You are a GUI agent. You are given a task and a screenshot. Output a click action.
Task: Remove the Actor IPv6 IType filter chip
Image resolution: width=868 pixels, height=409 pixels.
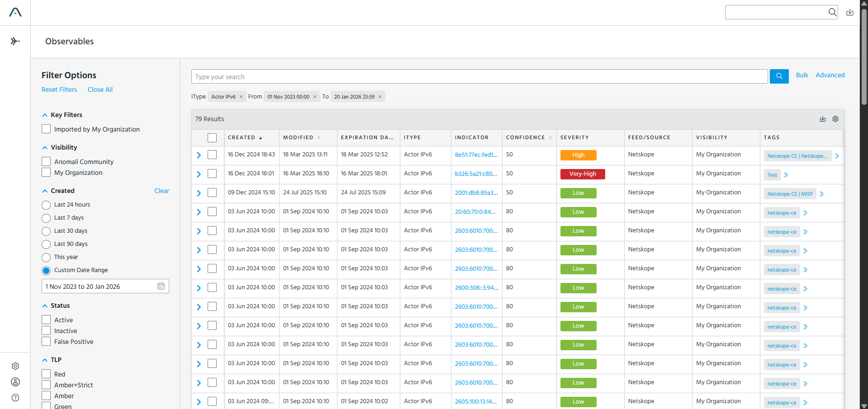[x=241, y=97]
